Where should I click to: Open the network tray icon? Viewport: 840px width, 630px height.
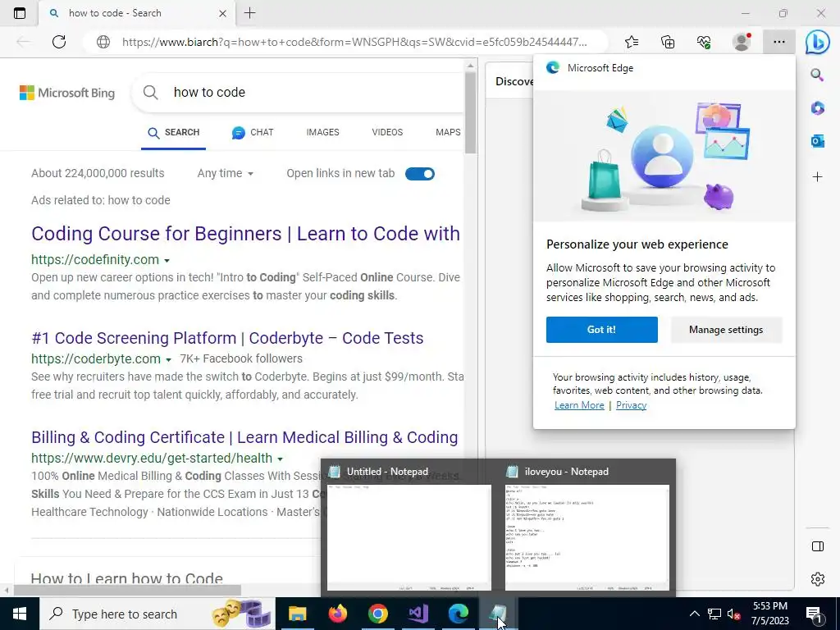(714, 614)
